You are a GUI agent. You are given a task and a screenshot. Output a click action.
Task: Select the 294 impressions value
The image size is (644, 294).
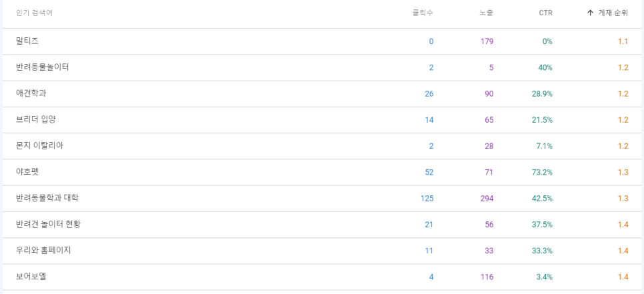coord(487,199)
